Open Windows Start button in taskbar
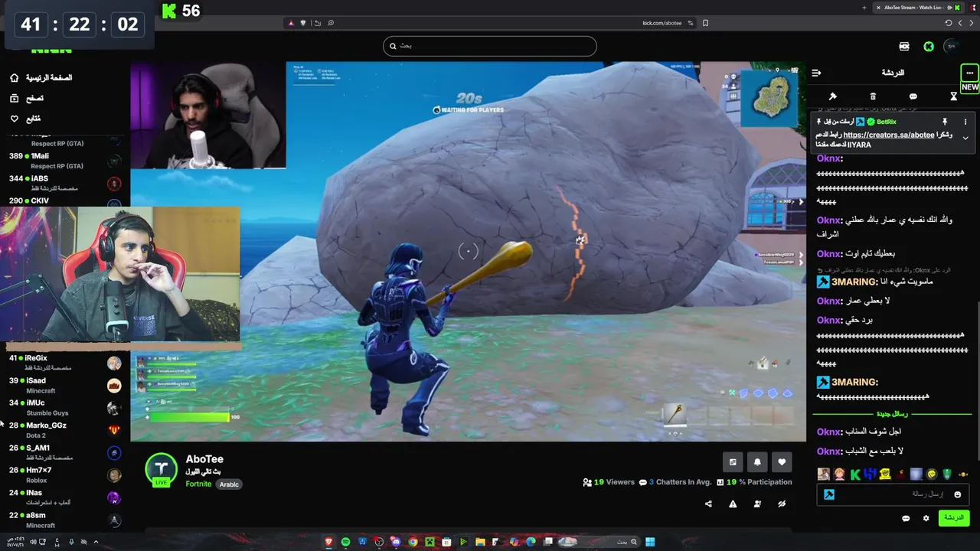 [x=650, y=542]
